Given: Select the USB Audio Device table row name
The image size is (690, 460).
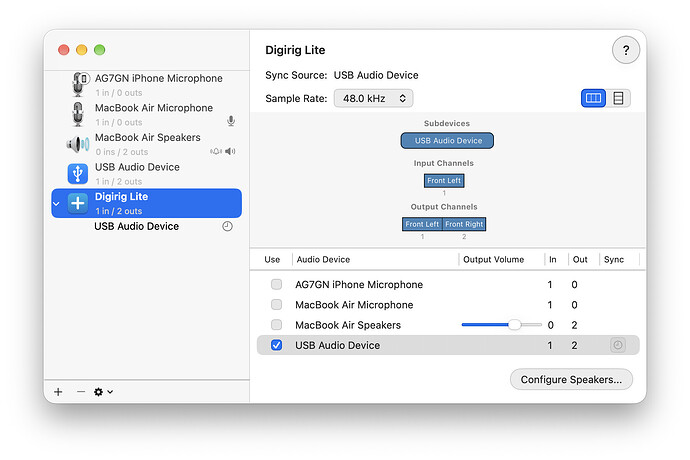Looking at the screenshot, I should coord(338,346).
